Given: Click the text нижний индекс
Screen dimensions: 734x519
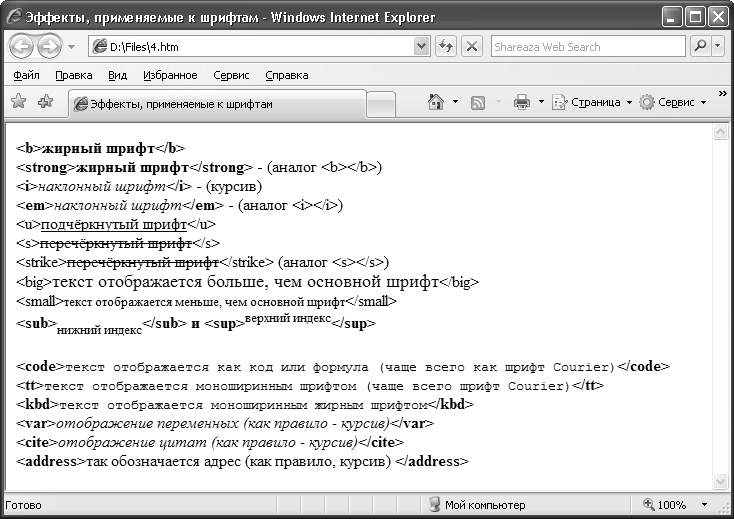Looking at the screenshot, I should coord(99,330).
